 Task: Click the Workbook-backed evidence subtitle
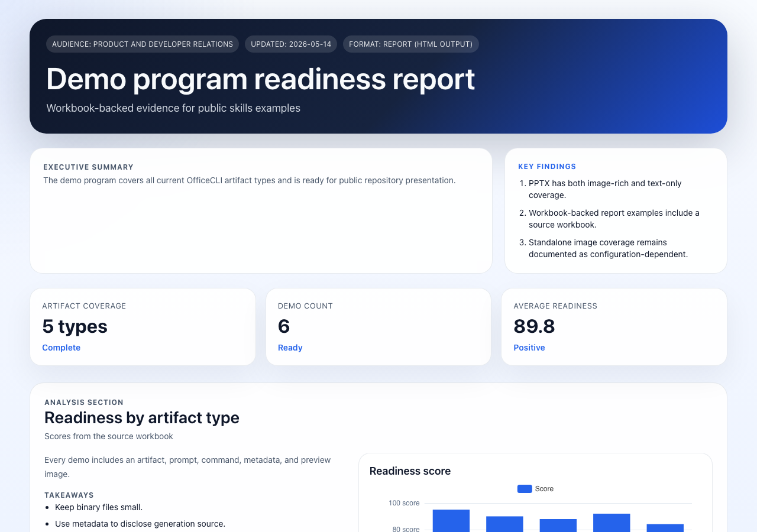pos(173,108)
